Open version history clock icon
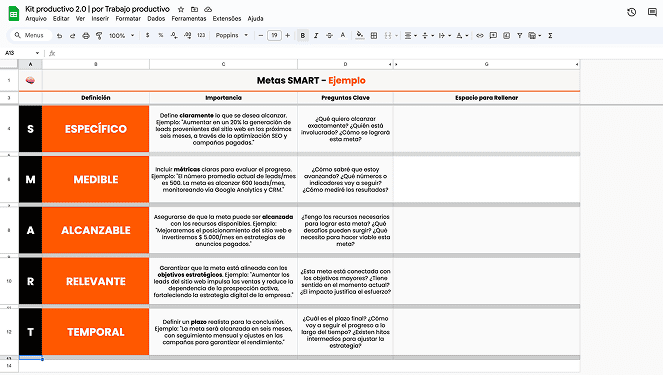This screenshot has width=663, height=375. [632, 12]
